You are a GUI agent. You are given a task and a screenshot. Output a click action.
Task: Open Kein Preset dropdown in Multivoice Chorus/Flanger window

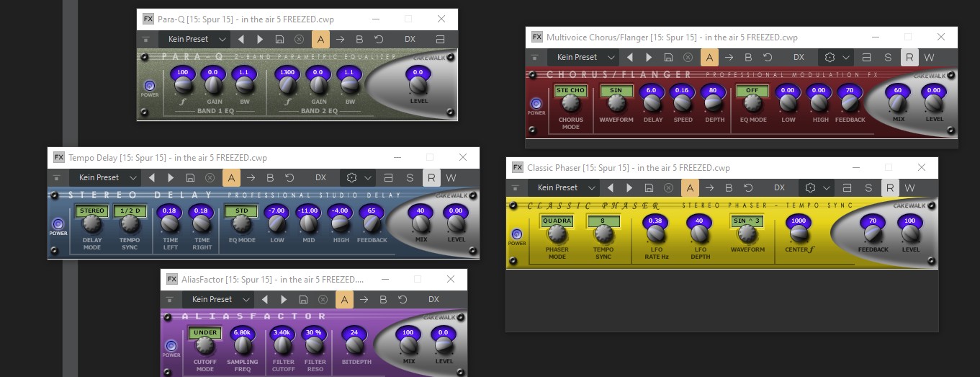tap(583, 58)
